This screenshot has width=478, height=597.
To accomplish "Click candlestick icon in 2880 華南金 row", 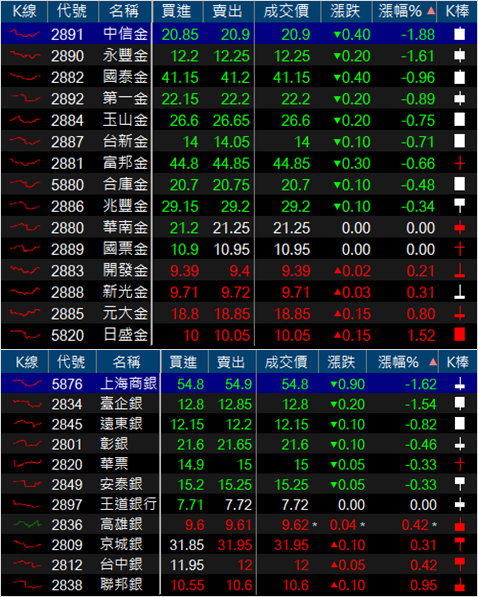I will click(x=459, y=228).
